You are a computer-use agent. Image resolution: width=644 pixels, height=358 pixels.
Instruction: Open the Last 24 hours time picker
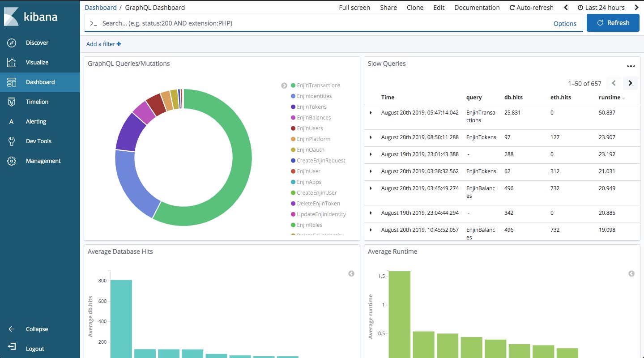601,8
